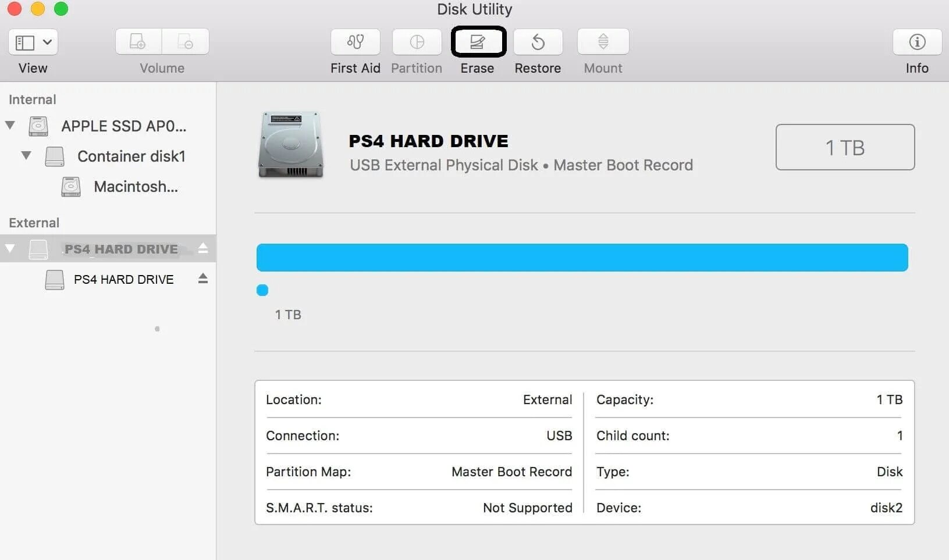Select the highlighted PS4 HARD DRIVE disk row
949x560 pixels.
tap(108, 248)
